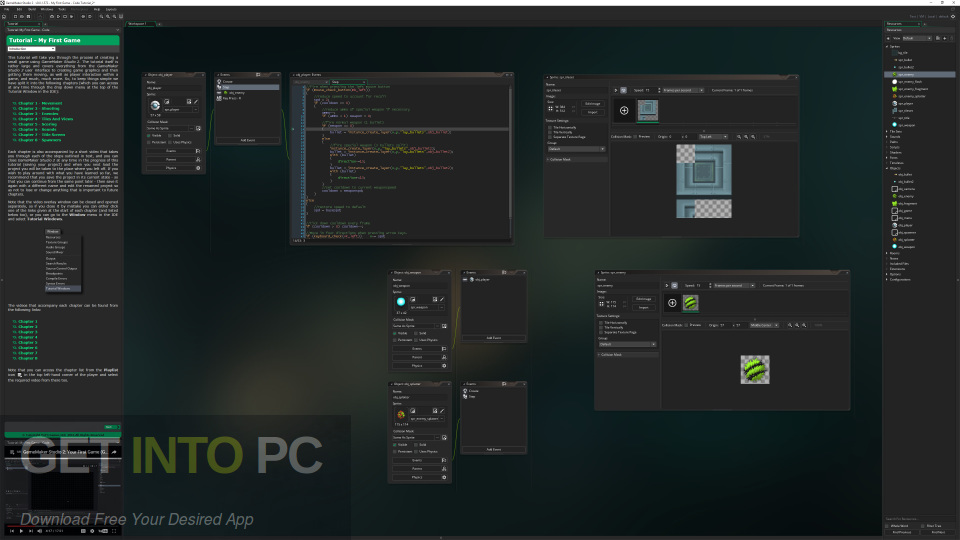Click the Parent button in the obj_player window
The height and width of the screenshot is (540, 960).
[x=171, y=159]
